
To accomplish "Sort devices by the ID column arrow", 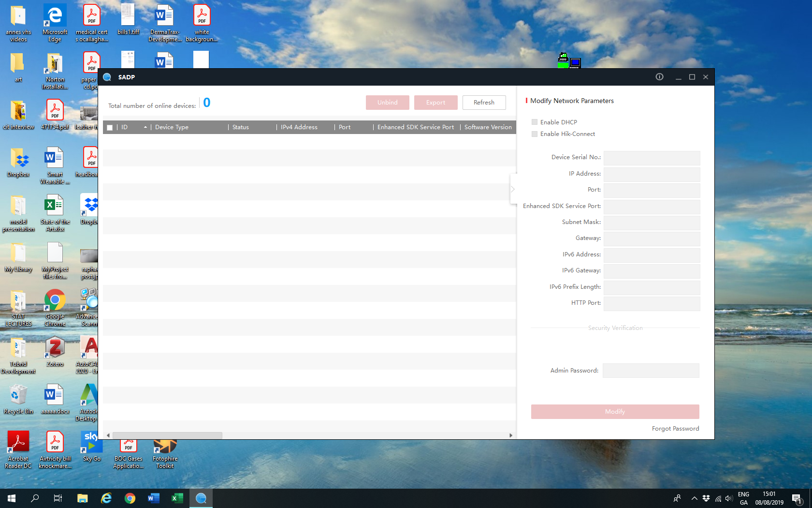I will [145, 127].
